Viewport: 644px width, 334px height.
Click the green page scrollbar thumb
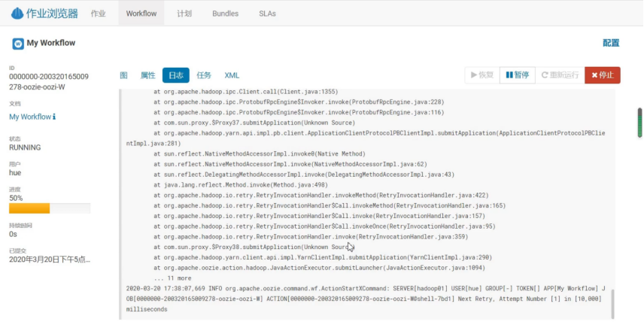639,123
